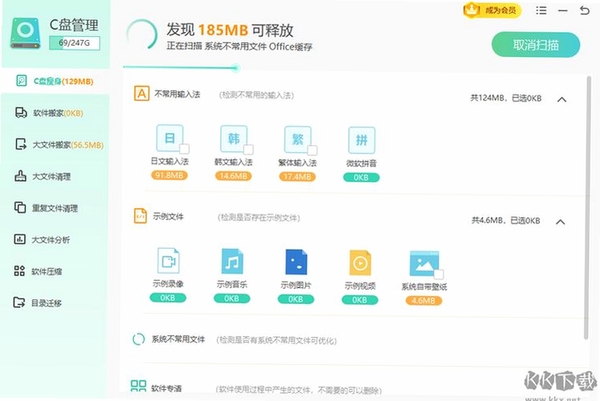600x401 pixels.
Task: Click the 14.6MB size badge
Action: pyautogui.click(x=233, y=176)
